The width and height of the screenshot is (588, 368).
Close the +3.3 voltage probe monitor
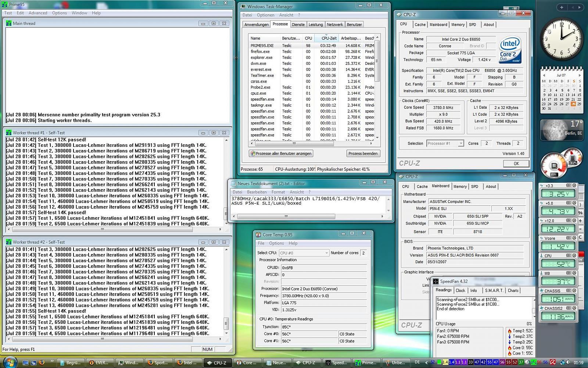point(574,185)
